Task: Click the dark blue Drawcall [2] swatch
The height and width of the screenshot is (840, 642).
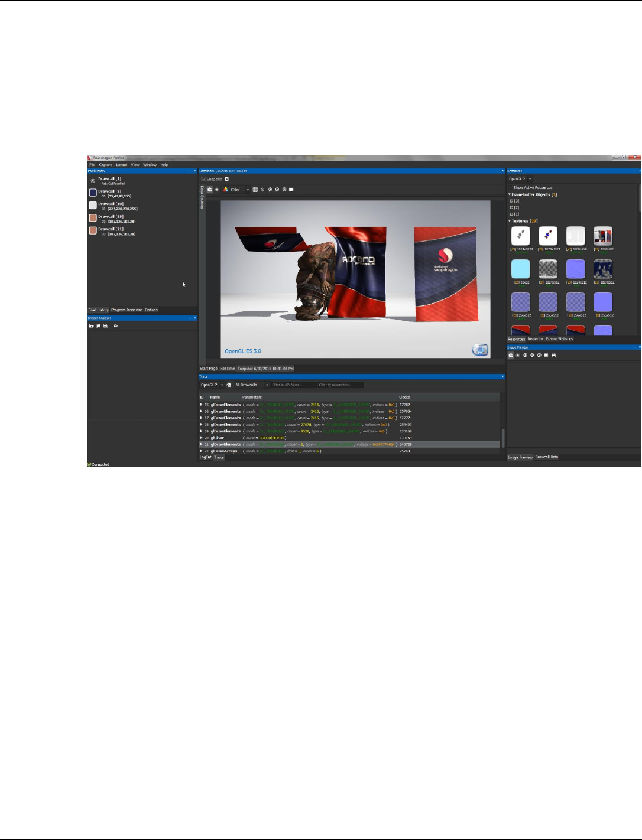Action: pos(93,193)
